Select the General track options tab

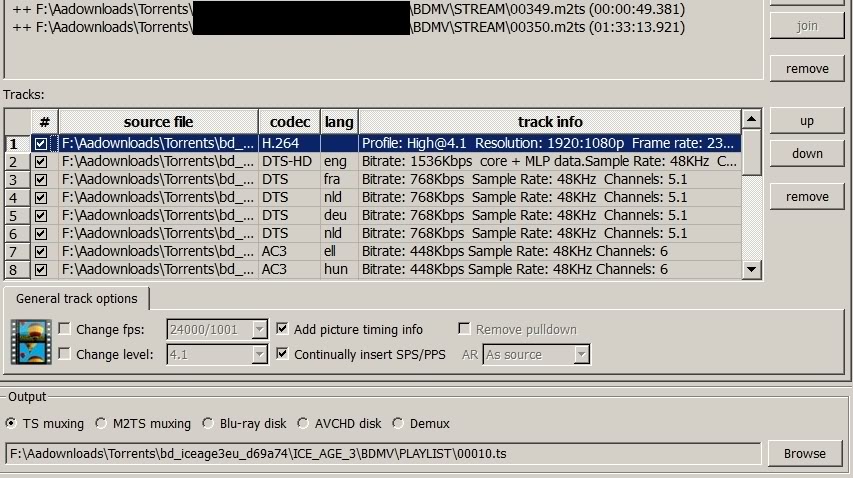pyautogui.click(x=77, y=299)
